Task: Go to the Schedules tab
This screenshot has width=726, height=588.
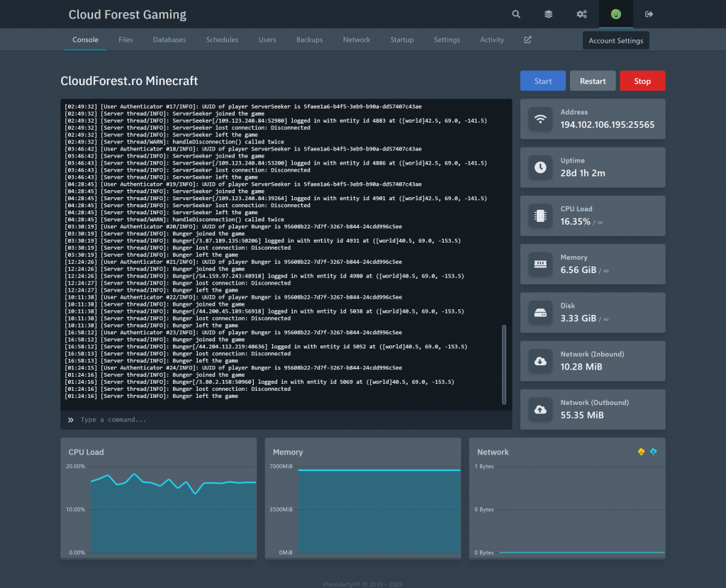Action: 222,40
